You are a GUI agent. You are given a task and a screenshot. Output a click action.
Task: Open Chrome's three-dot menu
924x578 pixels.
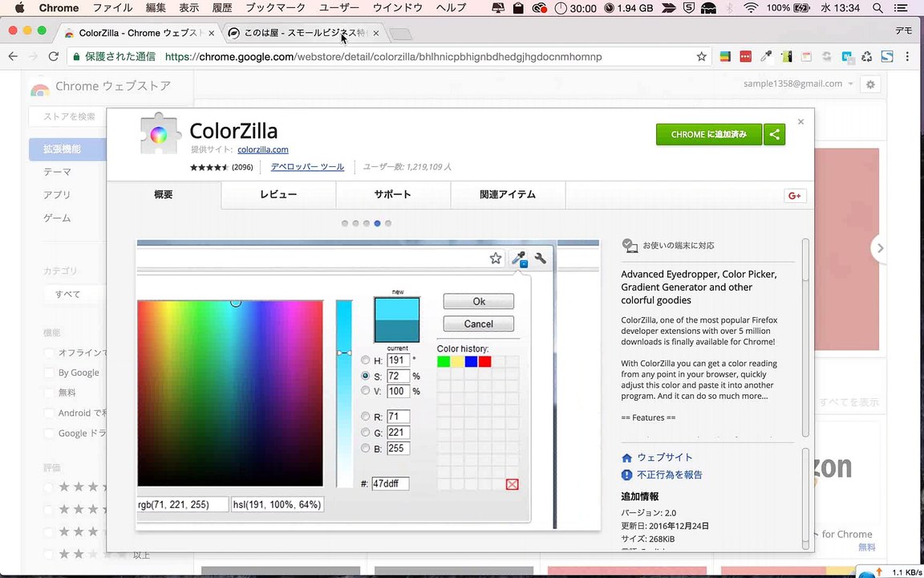(x=908, y=57)
